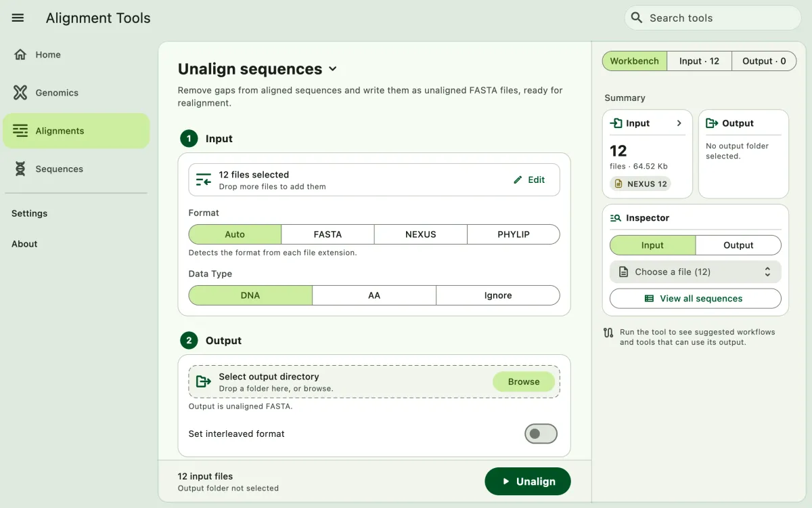The width and height of the screenshot is (812, 508).
Task: Click the Sequences DNA helix icon
Action: (20, 169)
